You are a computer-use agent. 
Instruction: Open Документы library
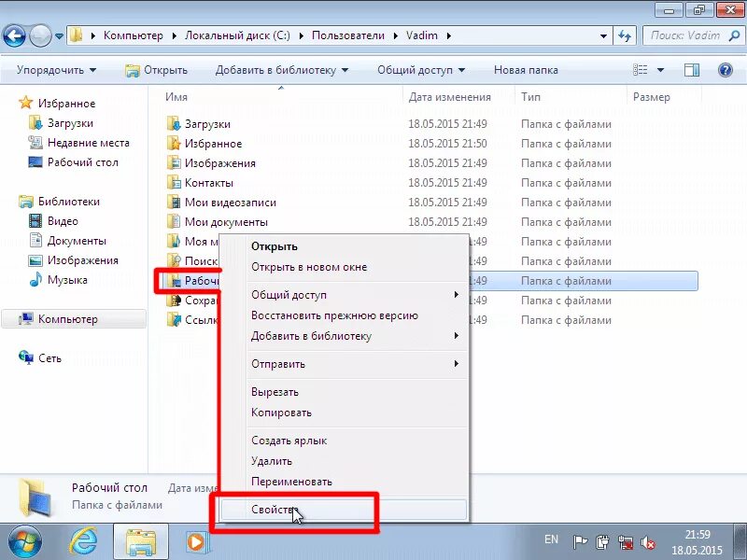(x=67, y=241)
